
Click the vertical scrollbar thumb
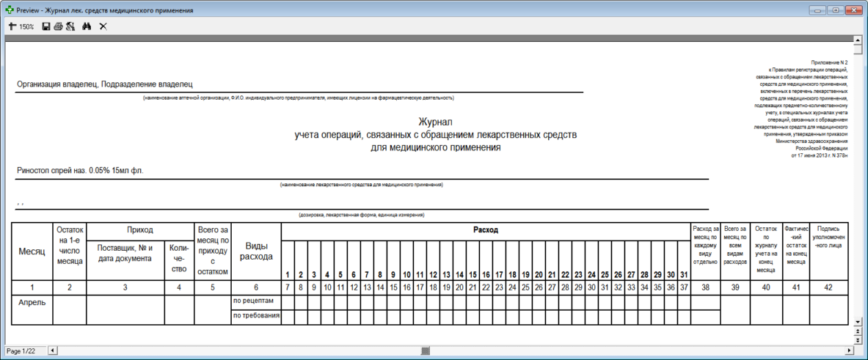pyautogui.click(x=858, y=50)
